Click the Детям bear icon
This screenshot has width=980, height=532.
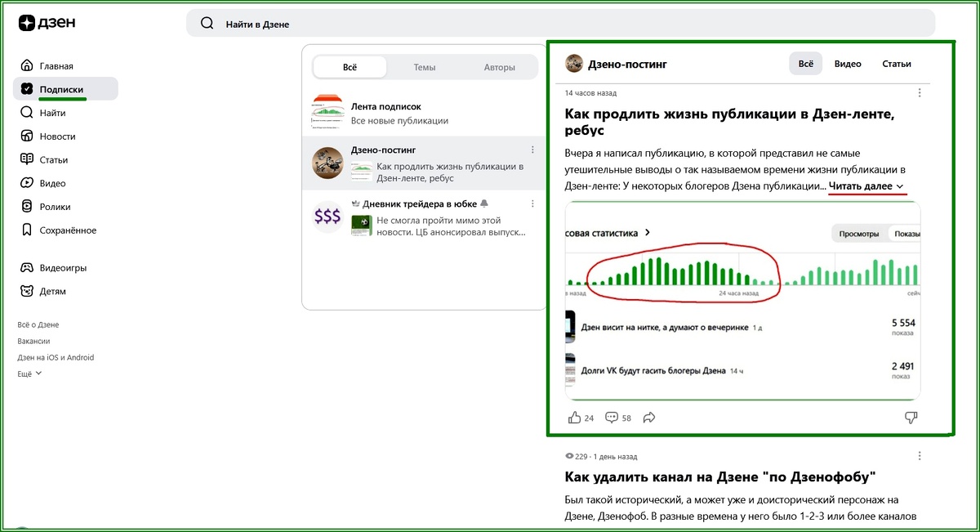(27, 291)
